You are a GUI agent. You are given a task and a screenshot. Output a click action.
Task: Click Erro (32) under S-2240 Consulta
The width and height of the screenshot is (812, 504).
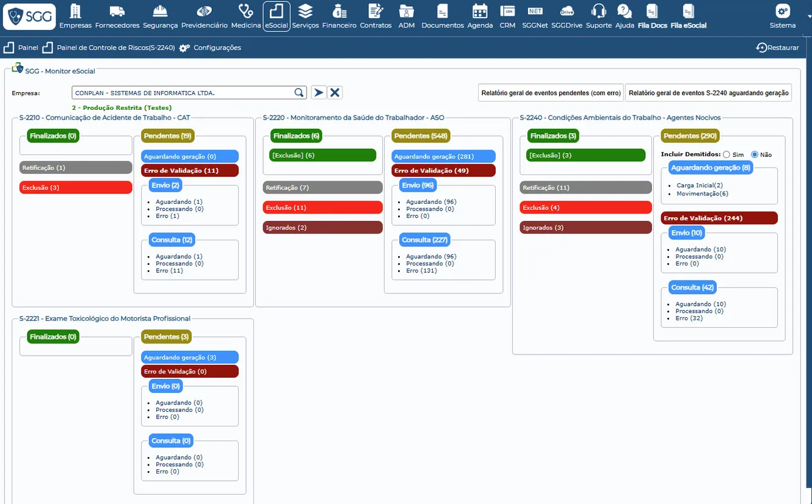coord(689,318)
